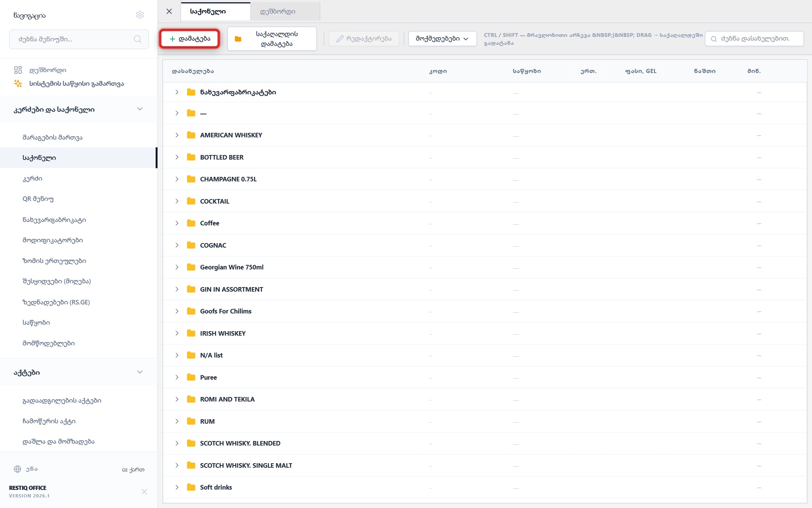Viewport: 812px width, 508px height.
Task: Click the folder icon of COGNAC row
Action: click(x=191, y=245)
